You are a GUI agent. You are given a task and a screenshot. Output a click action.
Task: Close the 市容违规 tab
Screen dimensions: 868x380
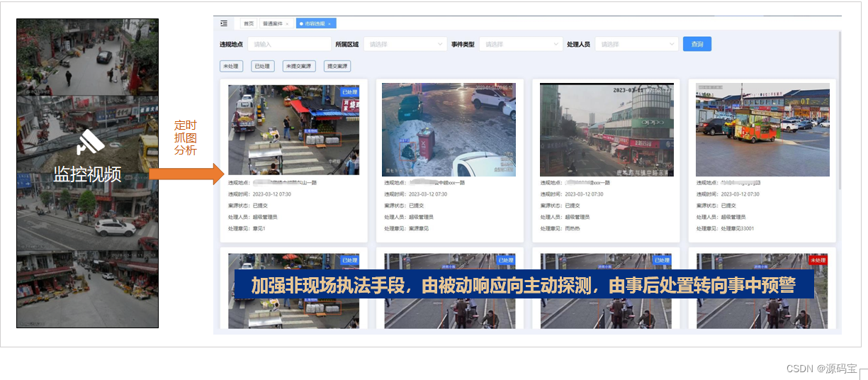329,23
